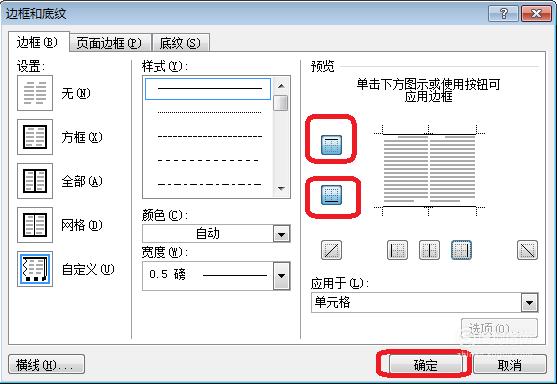
Task: Select the 无(N) no-border setting icon
Action: coord(35,93)
